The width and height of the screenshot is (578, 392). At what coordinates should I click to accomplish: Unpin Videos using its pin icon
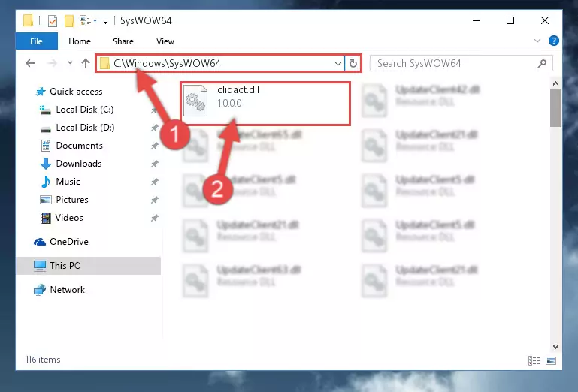tap(154, 218)
